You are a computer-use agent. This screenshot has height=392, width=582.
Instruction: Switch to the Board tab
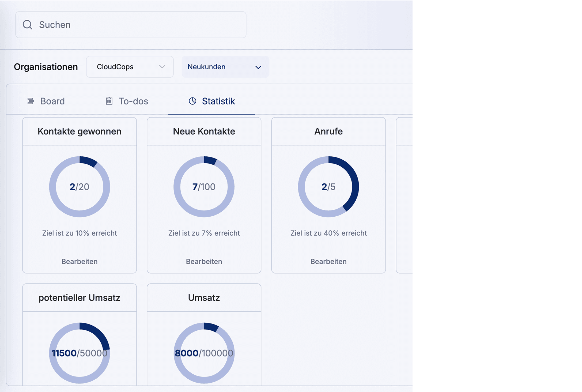[x=46, y=101]
